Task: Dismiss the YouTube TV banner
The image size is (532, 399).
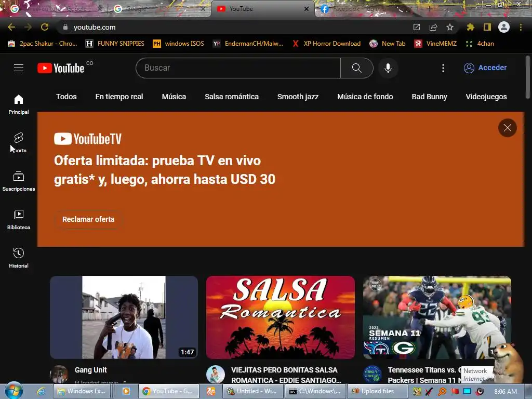Action: (507, 128)
